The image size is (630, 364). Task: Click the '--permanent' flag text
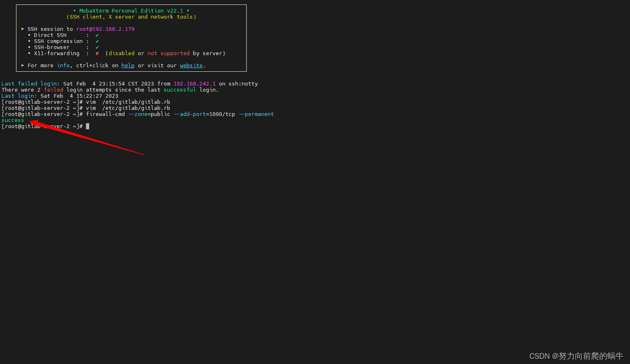click(x=256, y=114)
